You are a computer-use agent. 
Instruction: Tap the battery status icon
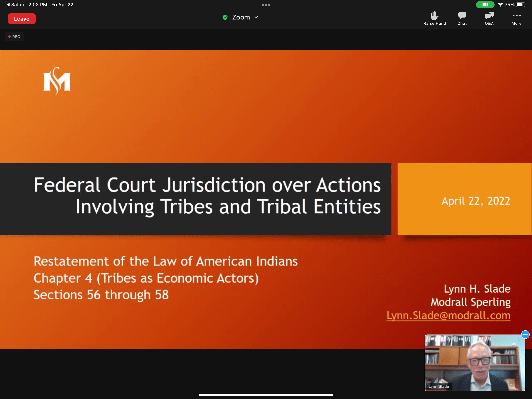coord(521,4)
